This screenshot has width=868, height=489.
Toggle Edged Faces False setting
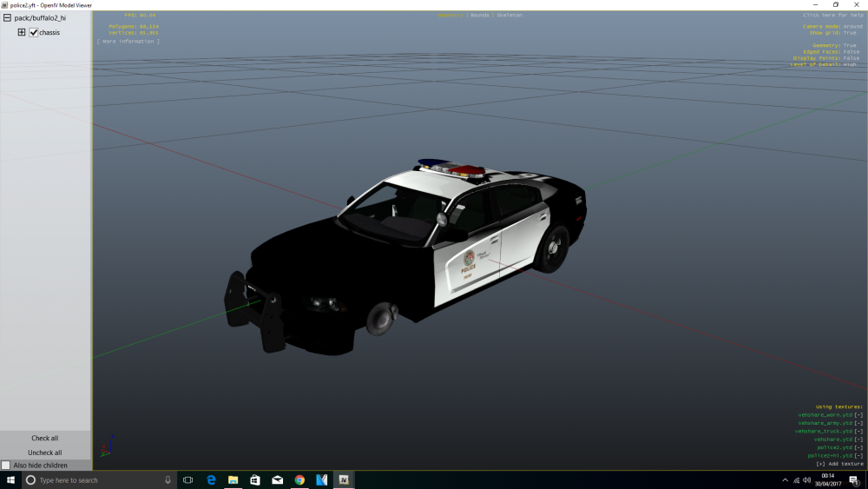(x=852, y=51)
